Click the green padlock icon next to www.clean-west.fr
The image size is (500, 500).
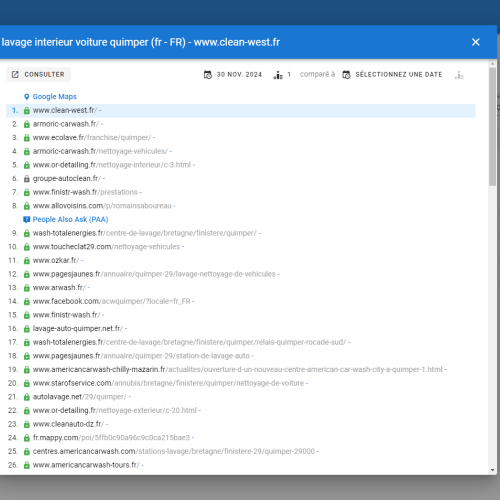(x=27, y=110)
